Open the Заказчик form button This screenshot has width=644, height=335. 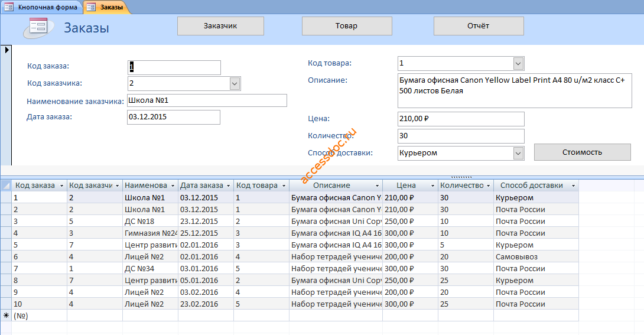click(220, 26)
